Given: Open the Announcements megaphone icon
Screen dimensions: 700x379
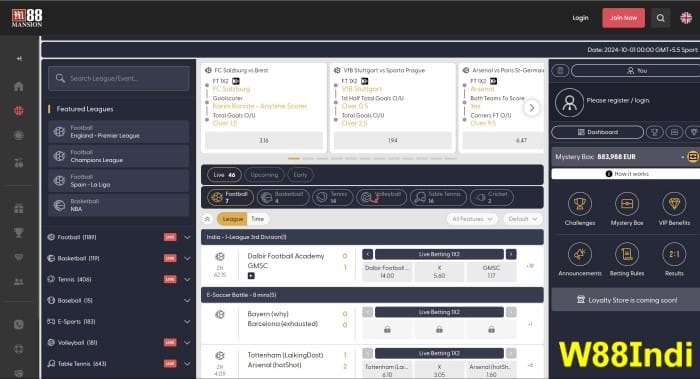Looking at the screenshot, I should (579, 254).
